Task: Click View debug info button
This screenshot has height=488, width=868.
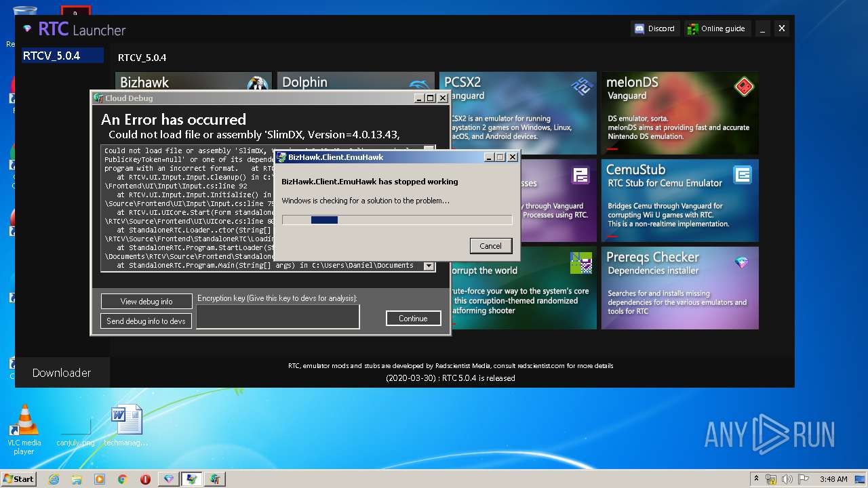Action: tap(146, 302)
